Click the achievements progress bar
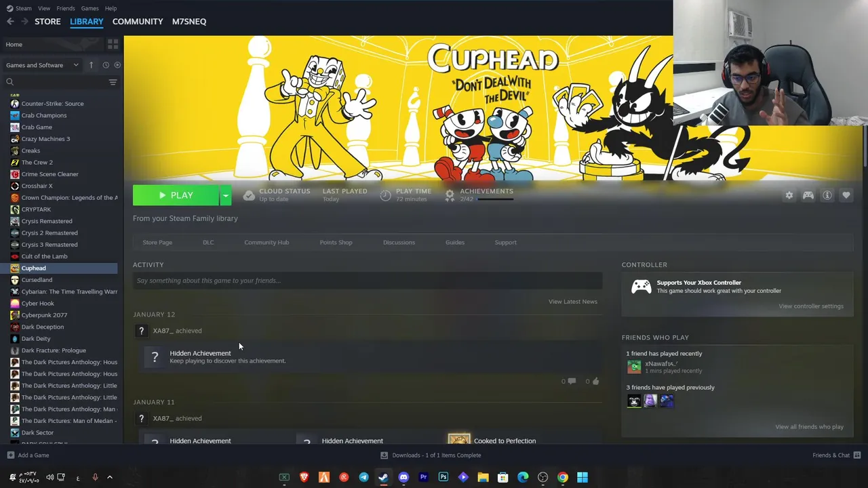This screenshot has width=868, height=488. pos(494,199)
